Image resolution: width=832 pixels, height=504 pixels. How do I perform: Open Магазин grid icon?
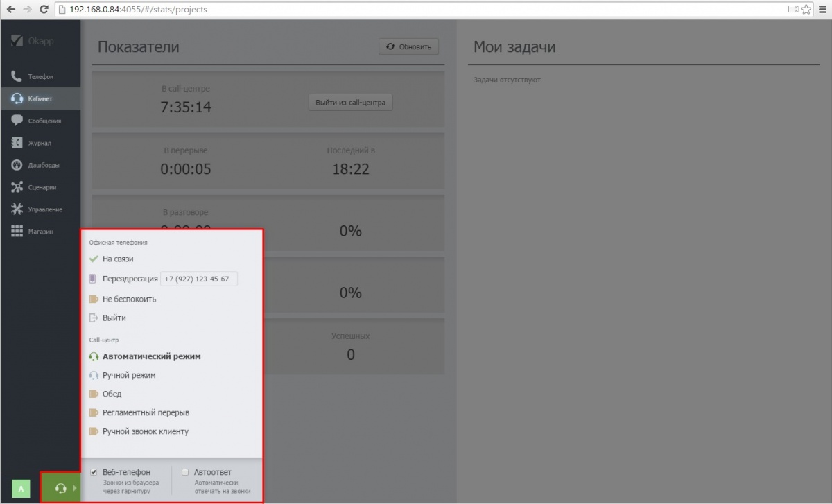pyautogui.click(x=17, y=232)
